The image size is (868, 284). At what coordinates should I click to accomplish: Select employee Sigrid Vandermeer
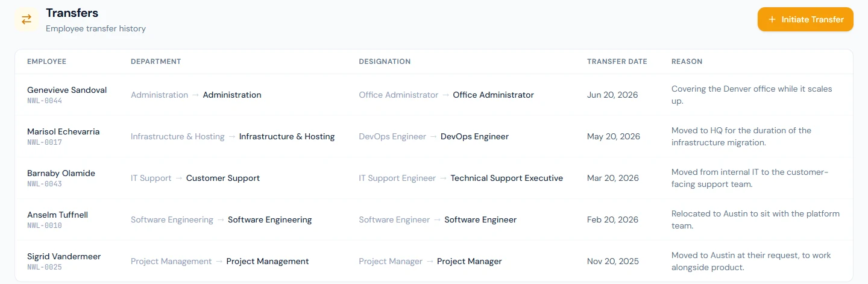pyautogui.click(x=64, y=256)
